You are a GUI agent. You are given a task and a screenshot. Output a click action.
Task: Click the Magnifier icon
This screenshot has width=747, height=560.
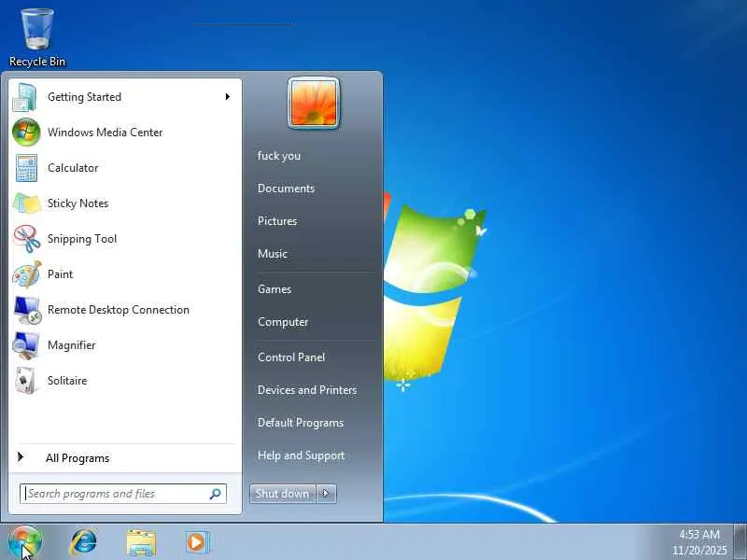tap(26, 345)
